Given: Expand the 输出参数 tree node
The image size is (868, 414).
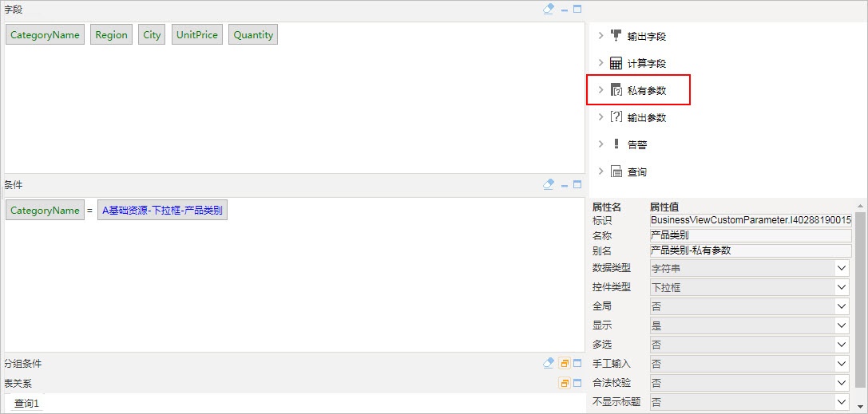Looking at the screenshot, I should tap(600, 117).
